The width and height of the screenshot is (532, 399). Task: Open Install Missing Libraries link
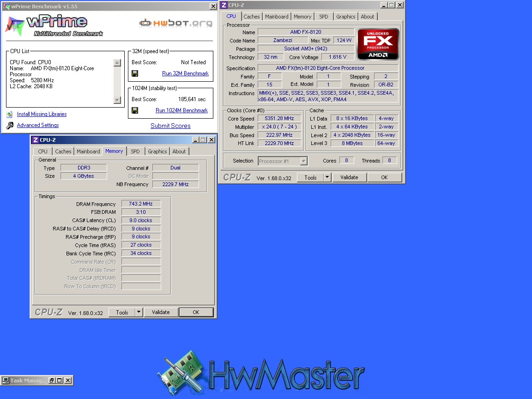point(42,114)
